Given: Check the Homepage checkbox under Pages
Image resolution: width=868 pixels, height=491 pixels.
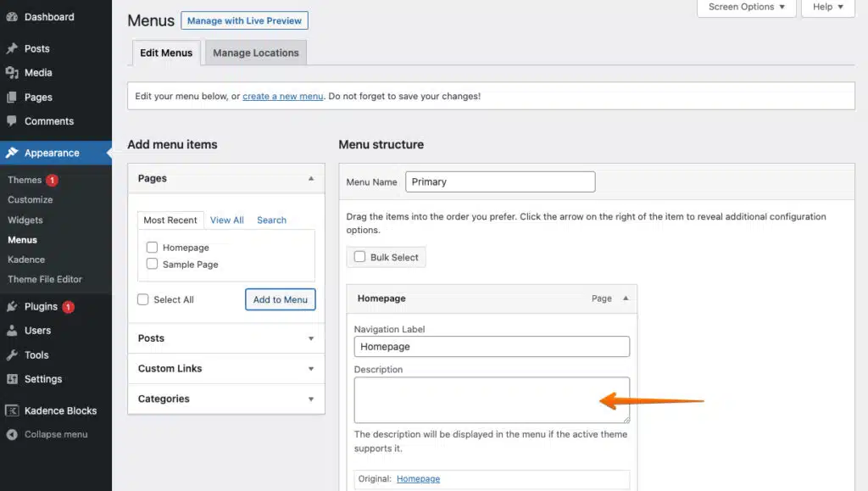Looking at the screenshot, I should pyautogui.click(x=152, y=247).
